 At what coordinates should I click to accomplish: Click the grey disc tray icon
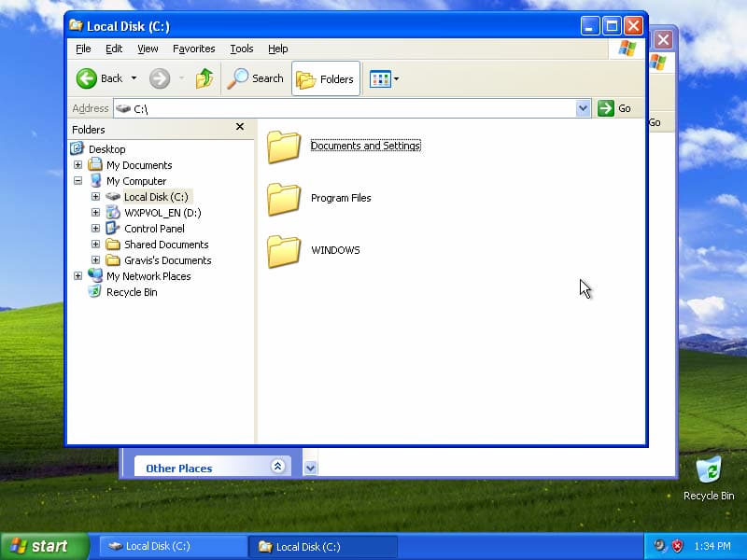659,545
